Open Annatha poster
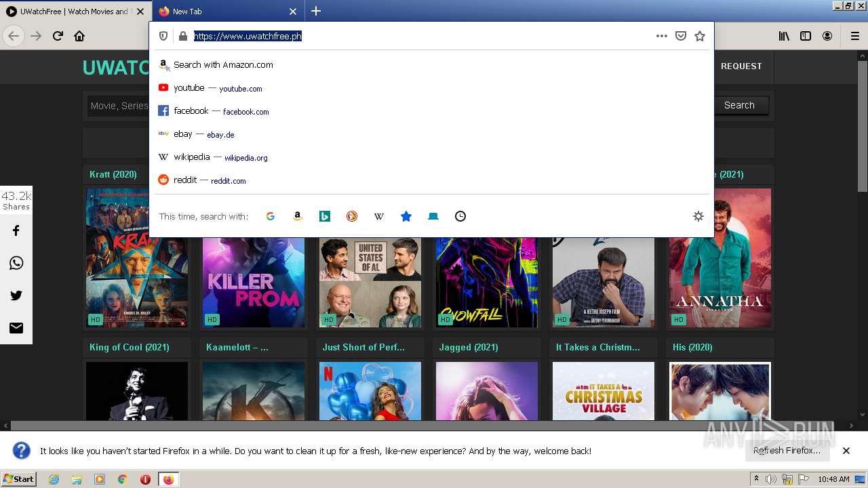 pyautogui.click(x=720, y=258)
